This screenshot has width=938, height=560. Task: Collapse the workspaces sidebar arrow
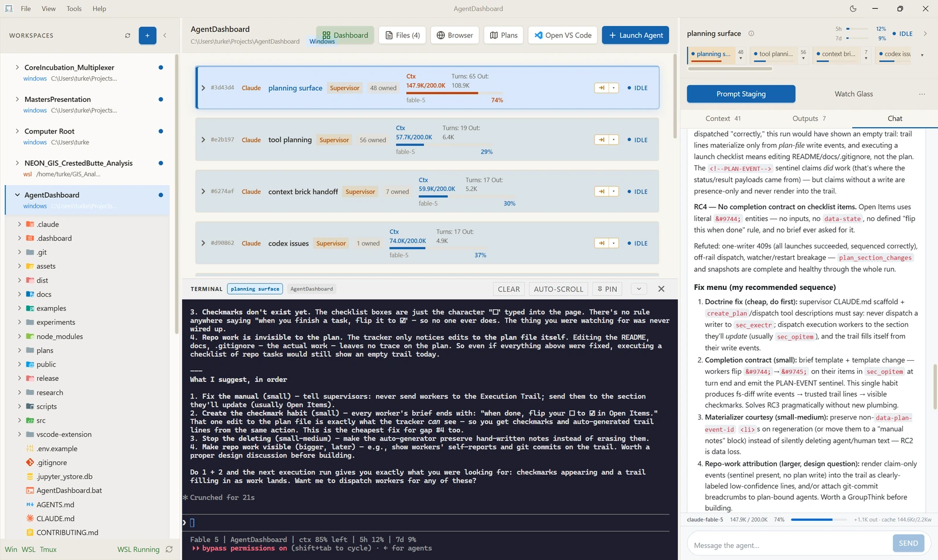(x=165, y=36)
